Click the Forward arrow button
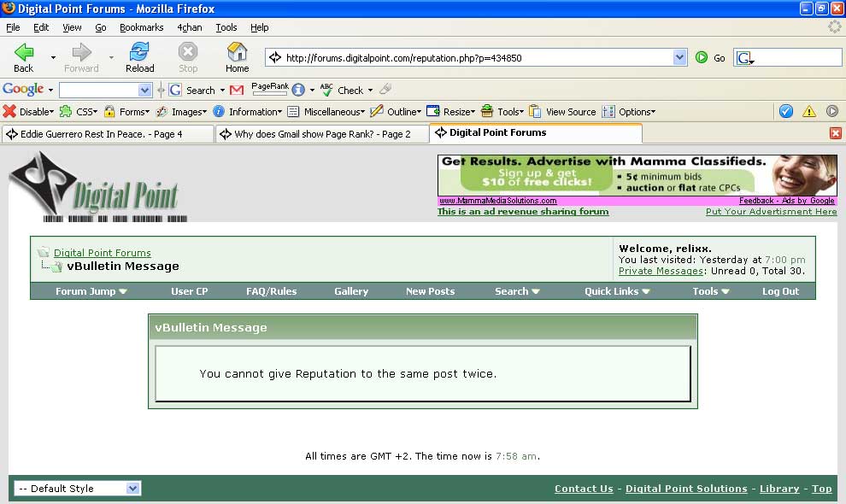This screenshot has width=846, height=504. pyautogui.click(x=81, y=57)
